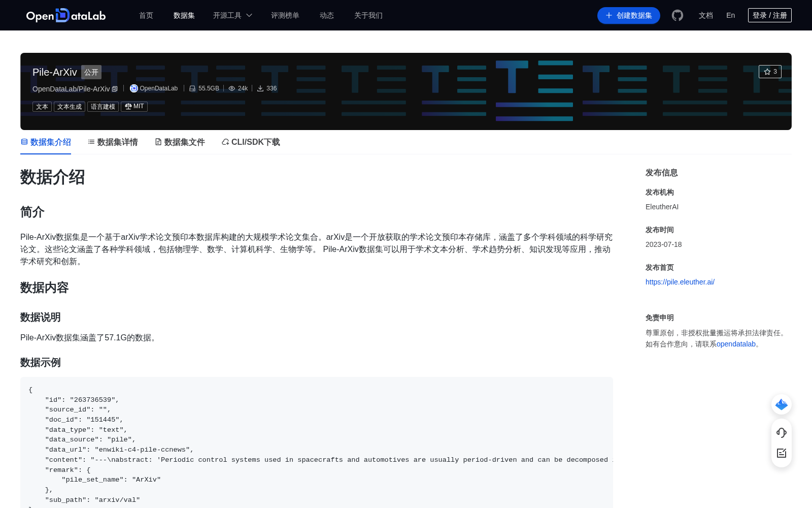Click the 语言建模 tag
The height and width of the screenshot is (508, 812).
tap(103, 107)
